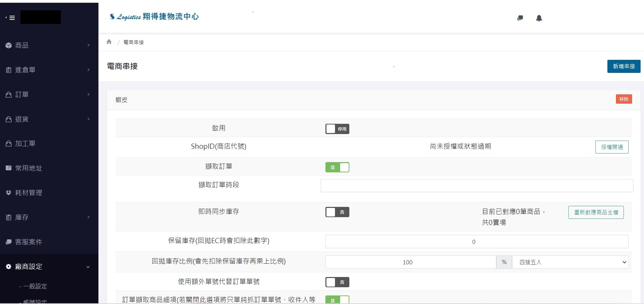This screenshot has width=644, height=304.
Task: Collapse 廠商設定 menu chevron
Action: click(x=88, y=267)
